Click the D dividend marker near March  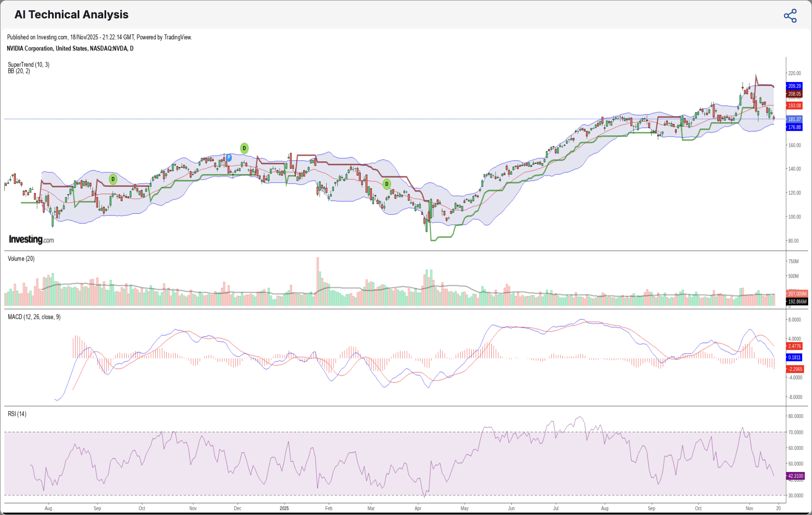(x=386, y=184)
